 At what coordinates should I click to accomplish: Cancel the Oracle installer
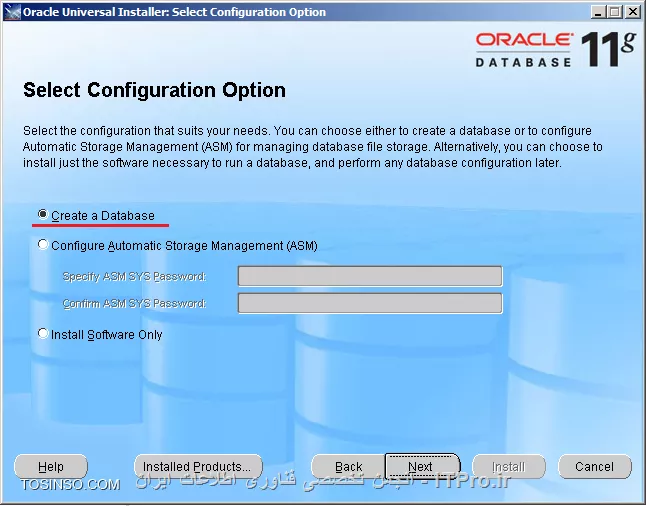click(595, 466)
